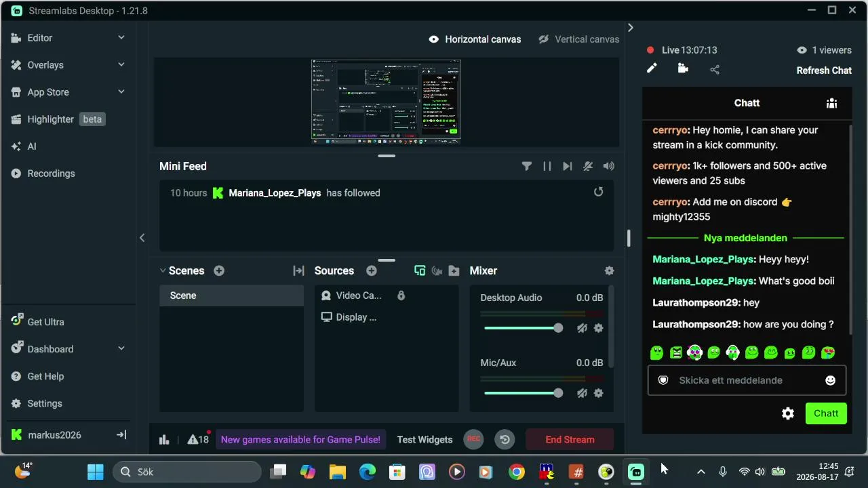This screenshot has width=868, height=488.
Task: Expand the Editor menu chevron
Action: click(121, 38)
